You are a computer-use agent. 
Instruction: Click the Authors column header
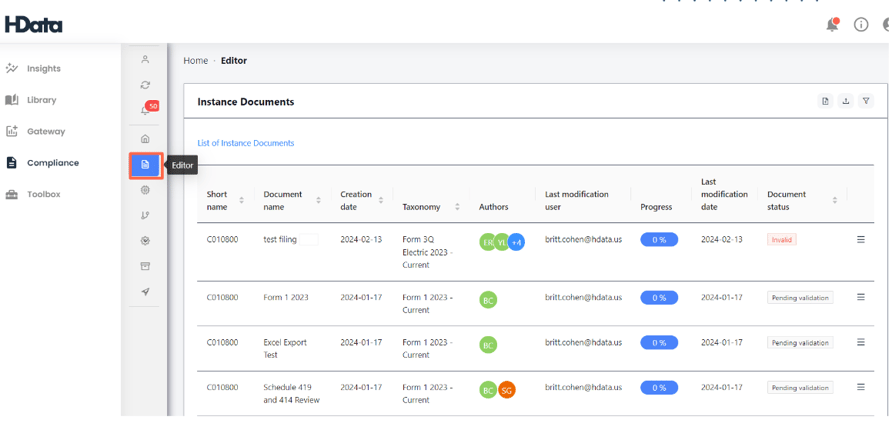pyautogui.click(x=494, y=207)
